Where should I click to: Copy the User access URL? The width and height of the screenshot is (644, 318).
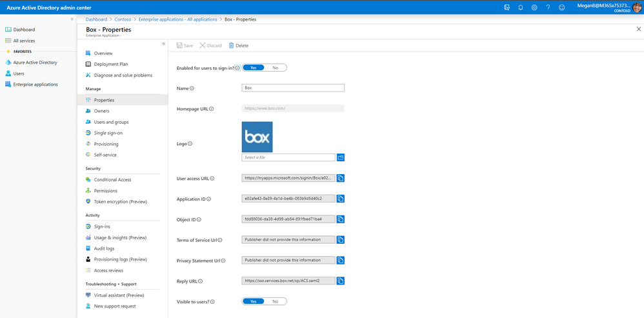[x=341, y=178]
